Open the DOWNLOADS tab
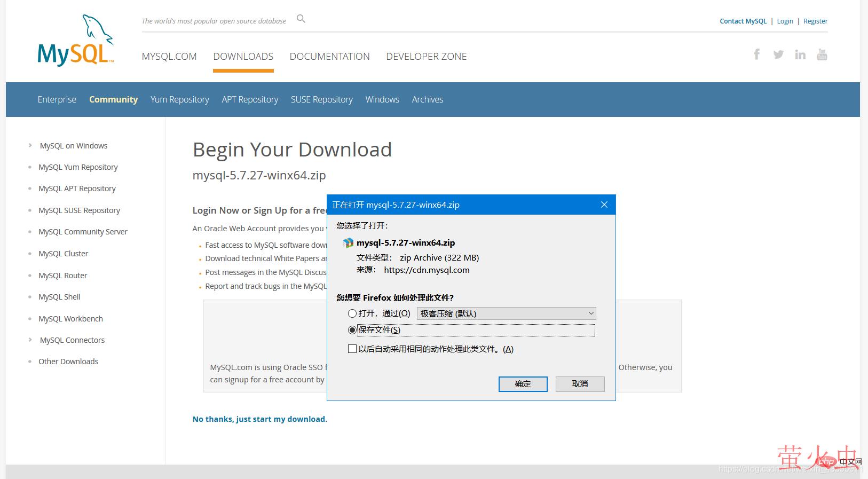Image resolution: width=868 pixels, height=479 pixels. tap(243, 57)
